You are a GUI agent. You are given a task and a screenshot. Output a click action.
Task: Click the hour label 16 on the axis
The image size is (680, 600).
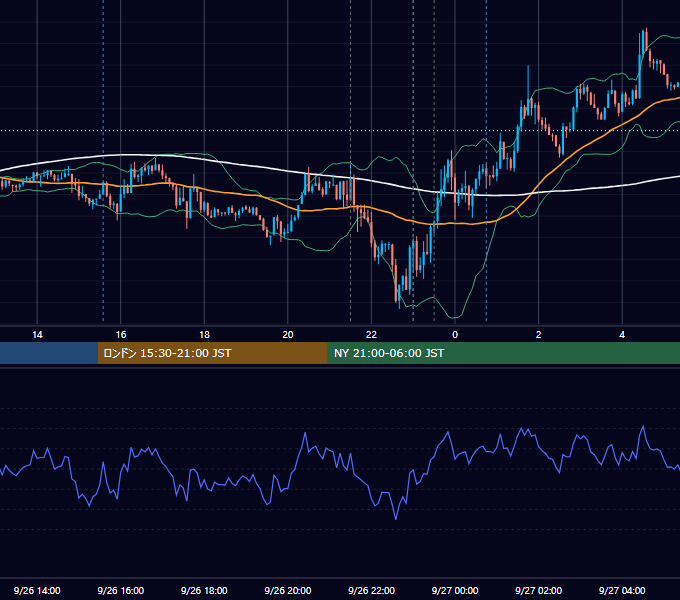point(121,335)
